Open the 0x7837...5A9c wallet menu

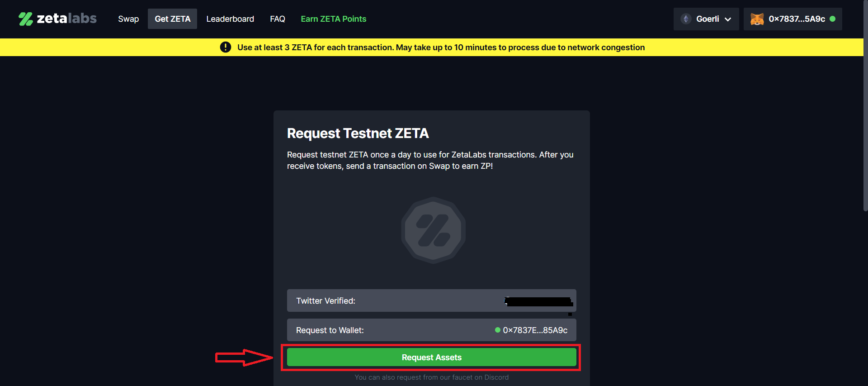click(x=793, y=19)
